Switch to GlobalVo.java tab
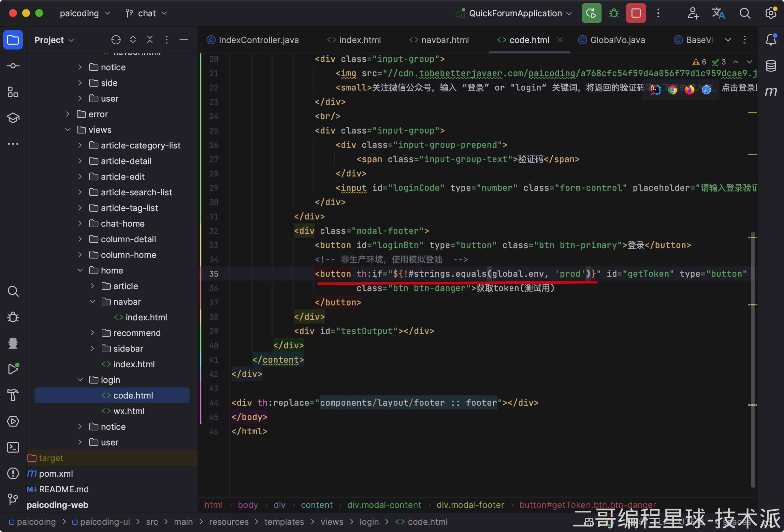This screenshot has width=784, height=532. tap(617, 40)
